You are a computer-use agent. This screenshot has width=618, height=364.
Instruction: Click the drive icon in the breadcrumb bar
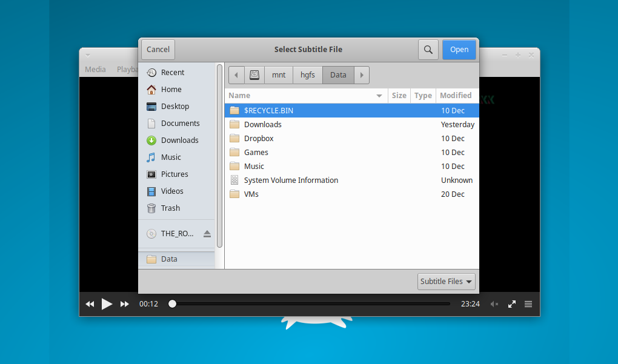pyautogui.click(x=254, y=74)
